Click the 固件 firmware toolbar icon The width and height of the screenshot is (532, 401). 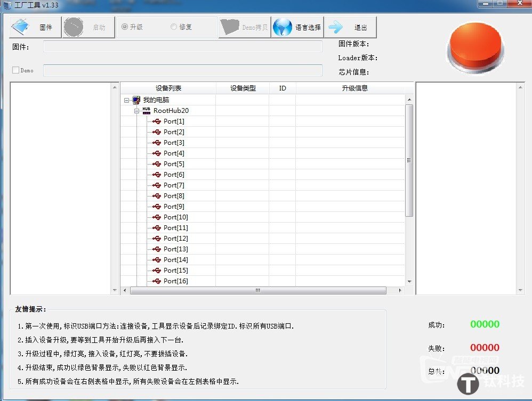point(21,27)
